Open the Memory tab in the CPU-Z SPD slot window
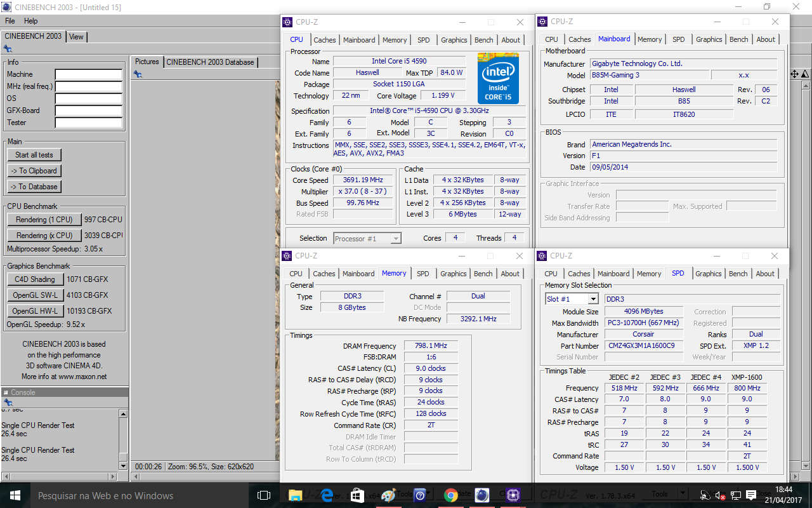 [x=649, y=274]
